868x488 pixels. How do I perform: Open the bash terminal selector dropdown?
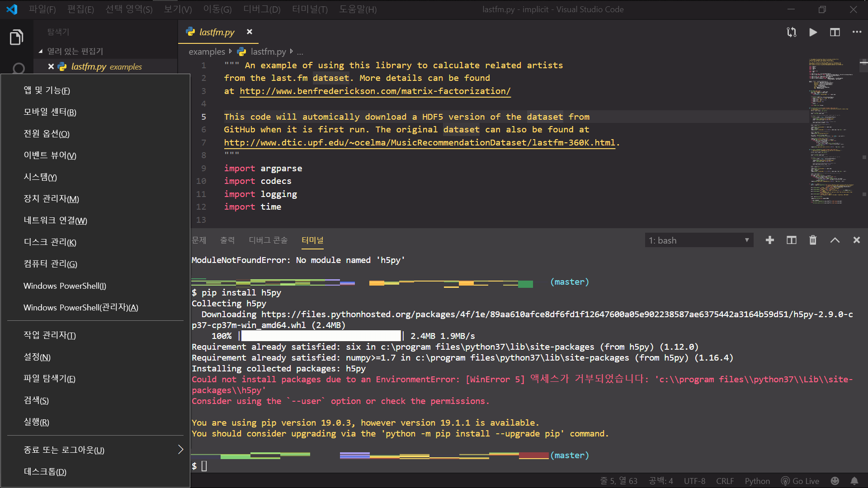tap(699, 240)
